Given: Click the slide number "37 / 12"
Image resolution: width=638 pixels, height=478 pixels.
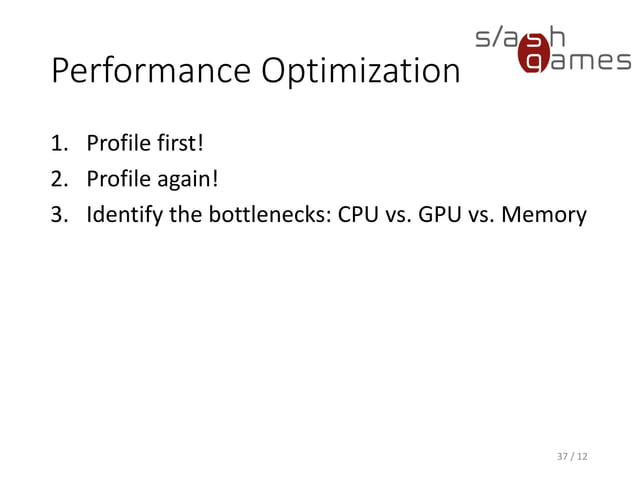Looking at the screenshot, I should point(573,457).
